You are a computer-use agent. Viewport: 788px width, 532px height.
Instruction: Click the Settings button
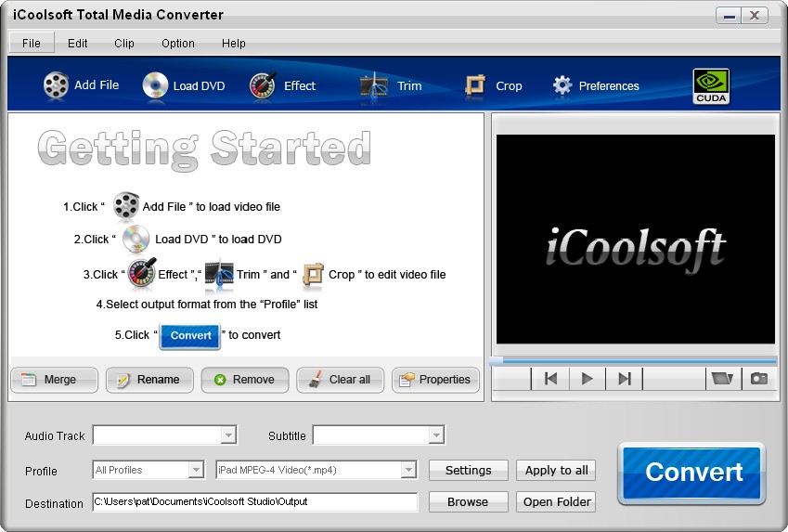click(469, 470)
